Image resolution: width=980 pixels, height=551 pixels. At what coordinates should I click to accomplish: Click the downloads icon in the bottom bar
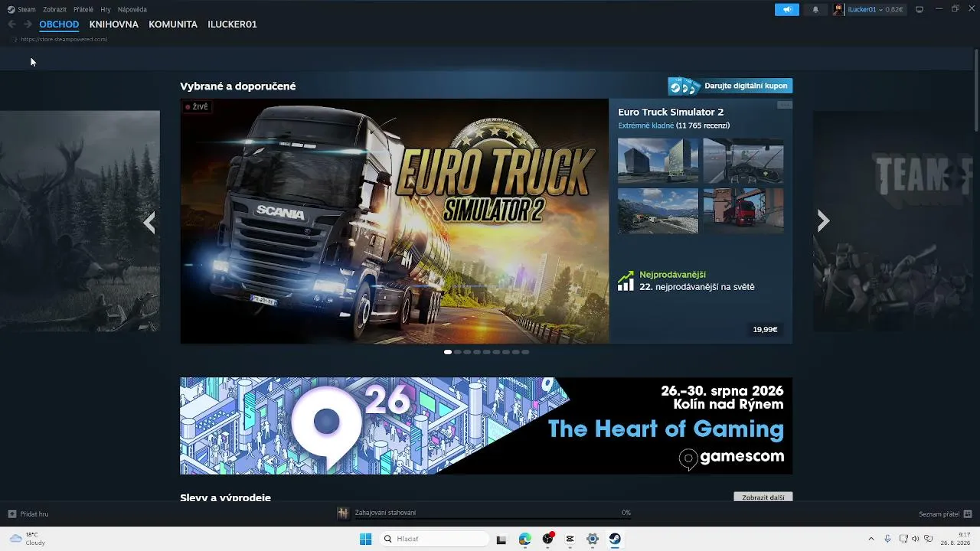click(343, 513)
